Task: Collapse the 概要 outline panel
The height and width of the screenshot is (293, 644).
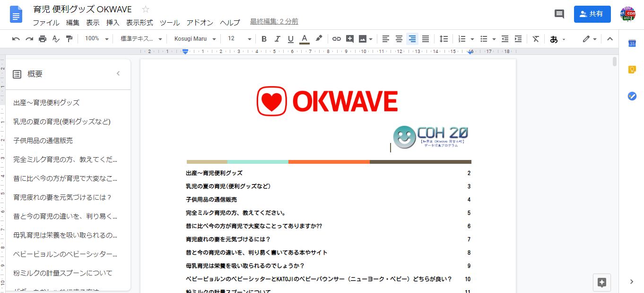Action: [x=118, y=73]
